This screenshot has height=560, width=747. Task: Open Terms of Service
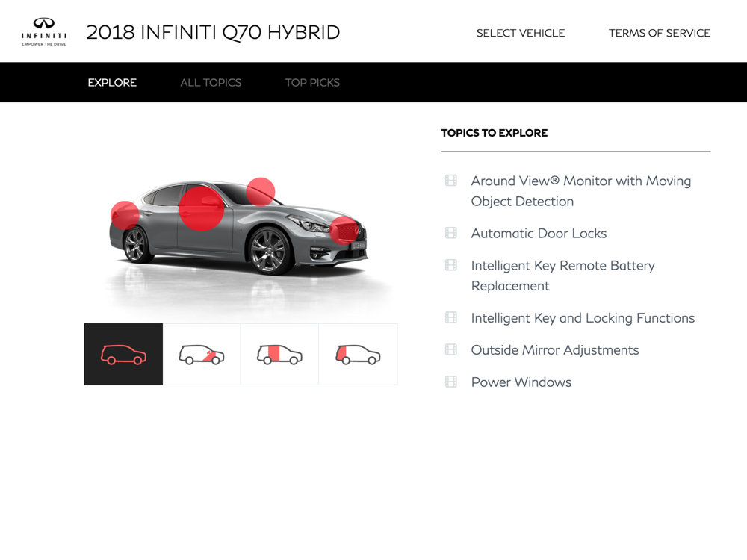click(x=660, y=33)
